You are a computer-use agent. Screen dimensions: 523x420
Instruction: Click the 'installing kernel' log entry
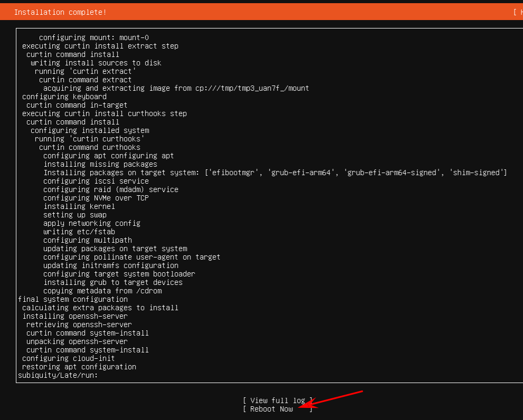click(x=79, y=206)
